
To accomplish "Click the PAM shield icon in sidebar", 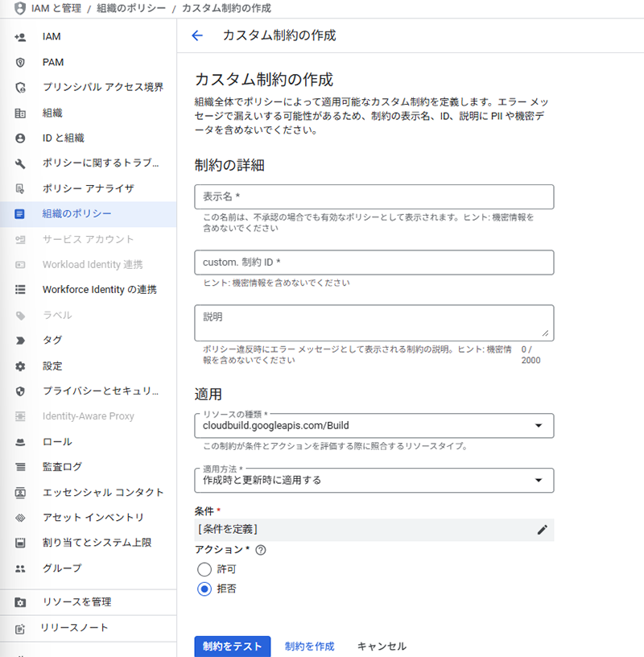I will point(21,62).
